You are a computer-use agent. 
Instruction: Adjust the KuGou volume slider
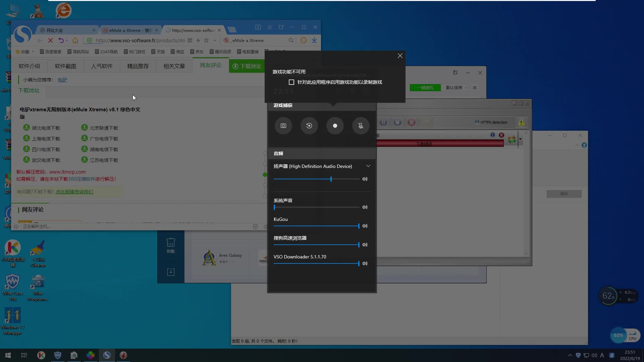click(316, 226)
